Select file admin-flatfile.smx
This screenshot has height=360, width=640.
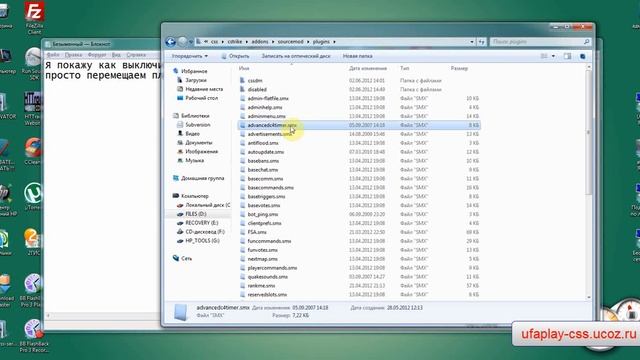pyautogui.click(x=268, y=98)
